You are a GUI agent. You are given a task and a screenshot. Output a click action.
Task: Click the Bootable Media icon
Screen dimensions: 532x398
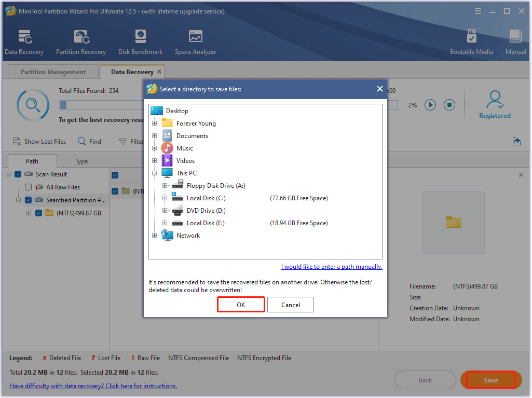click(471, 42)
